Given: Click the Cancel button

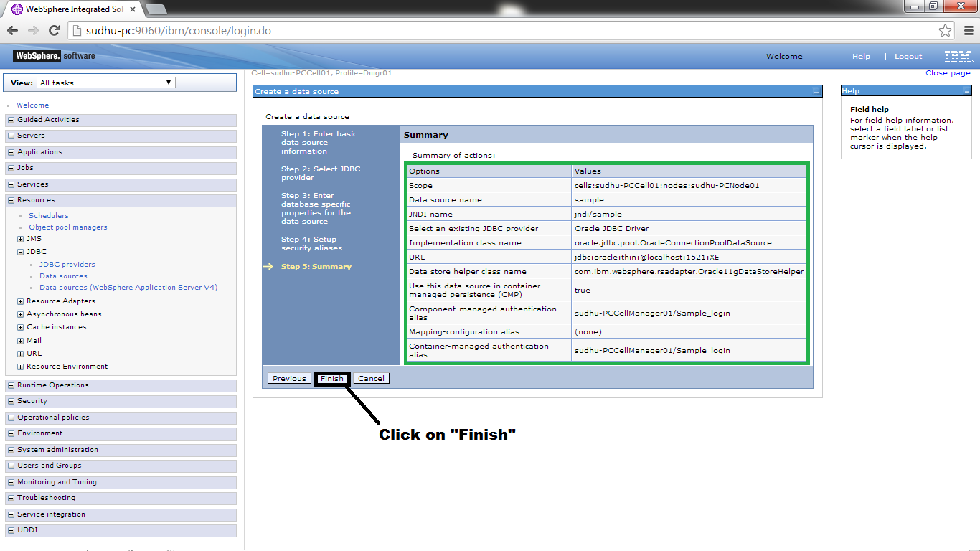Looking at the screenshot, I should pos(370,378).
